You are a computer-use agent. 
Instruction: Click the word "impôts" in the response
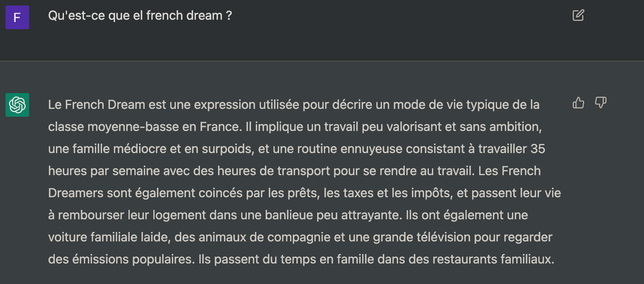[431, 193]
